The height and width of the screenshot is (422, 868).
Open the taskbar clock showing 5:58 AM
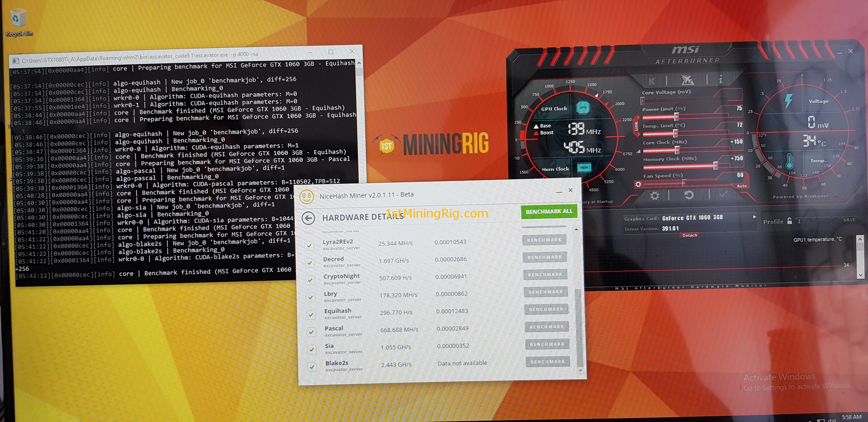(852, 417)
